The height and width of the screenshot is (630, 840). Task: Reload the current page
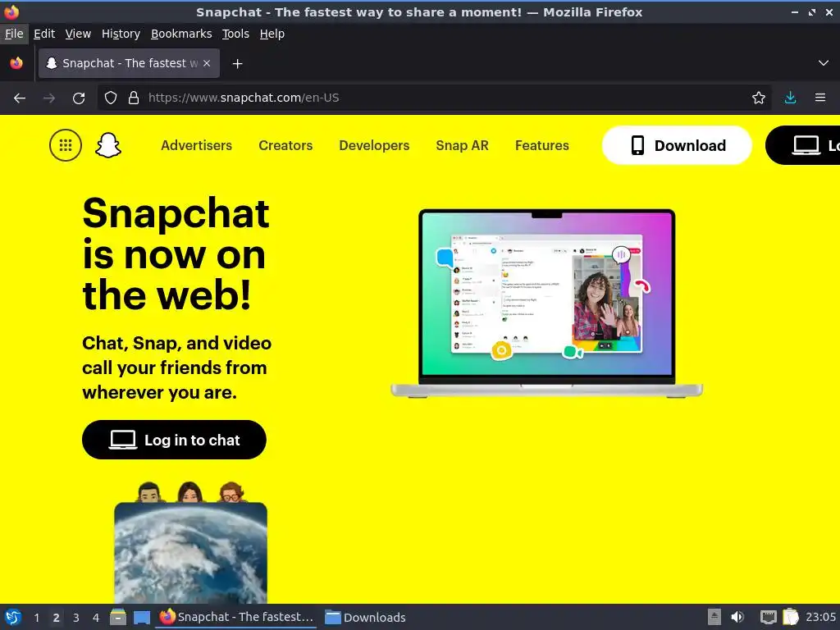[x=79, y=98]
